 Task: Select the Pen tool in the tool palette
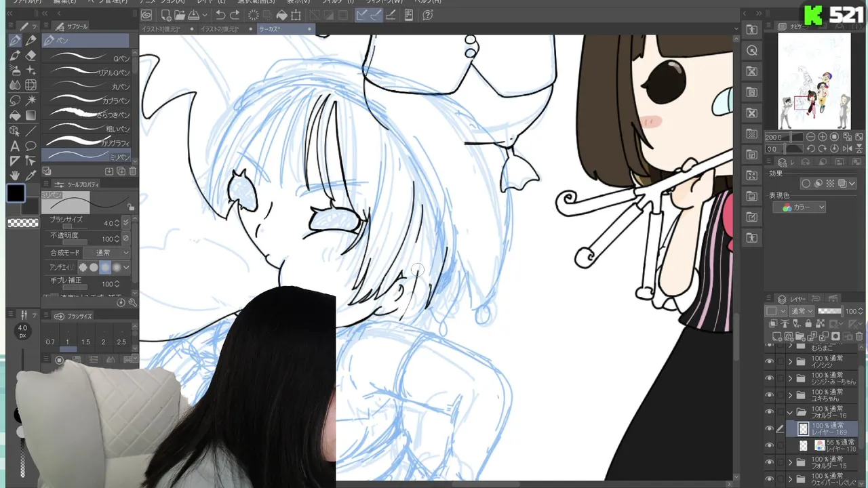15,41
